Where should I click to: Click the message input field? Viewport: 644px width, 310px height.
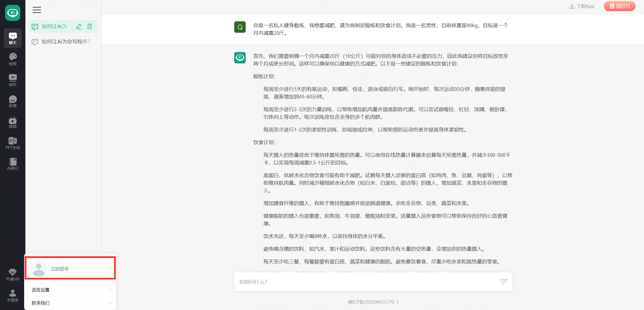coord(356,282)
